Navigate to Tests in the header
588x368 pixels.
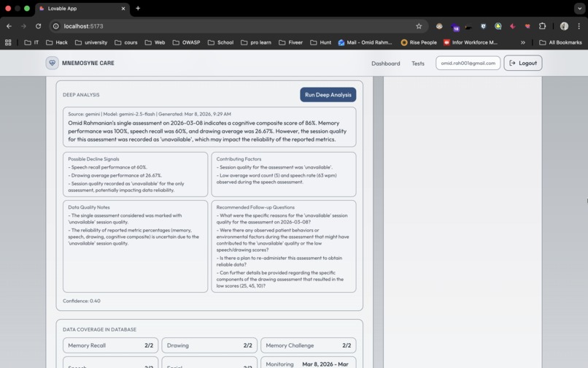418,64
